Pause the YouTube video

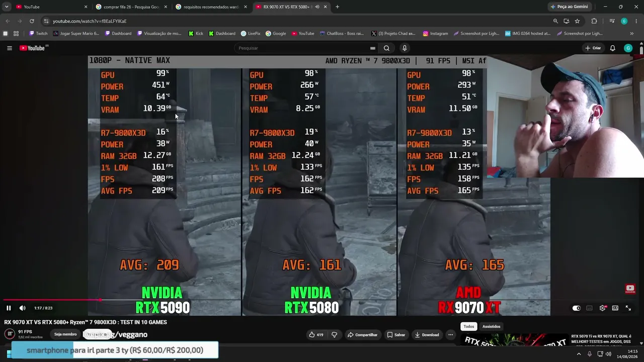coord(9,308)
